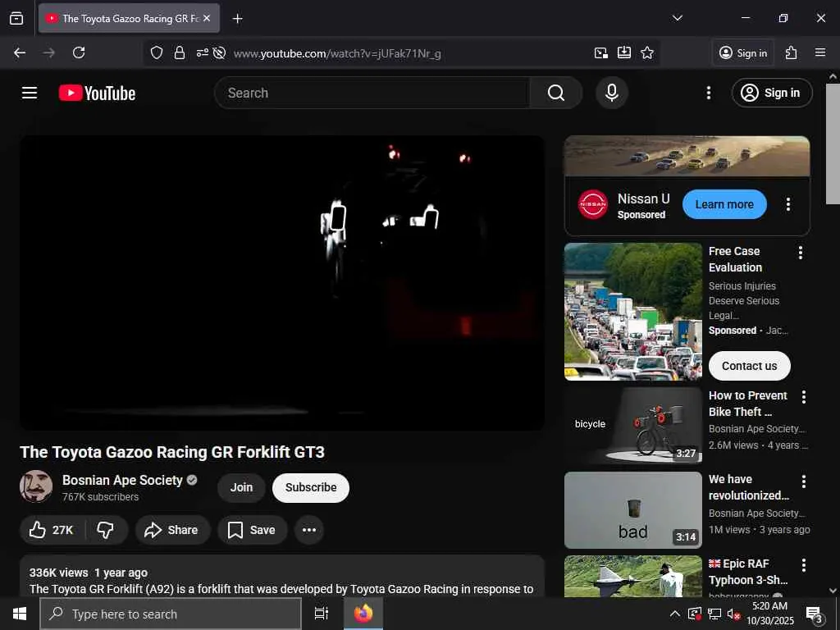
Task: Click Firefox account Sign in button
Action: pos(743,52)
